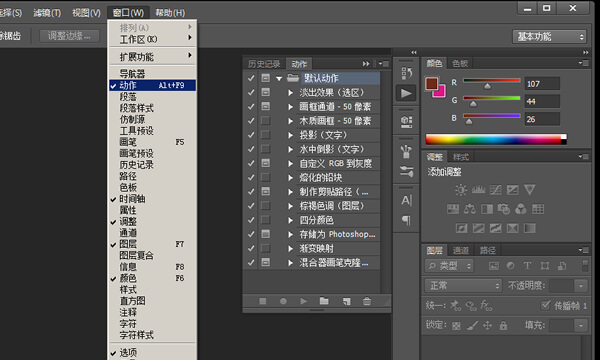Expand the 水中倒影（文字）action
Image resolution: width=600 pixels, height=360 pixels.
pyautogui.click(x=290, y=149)
